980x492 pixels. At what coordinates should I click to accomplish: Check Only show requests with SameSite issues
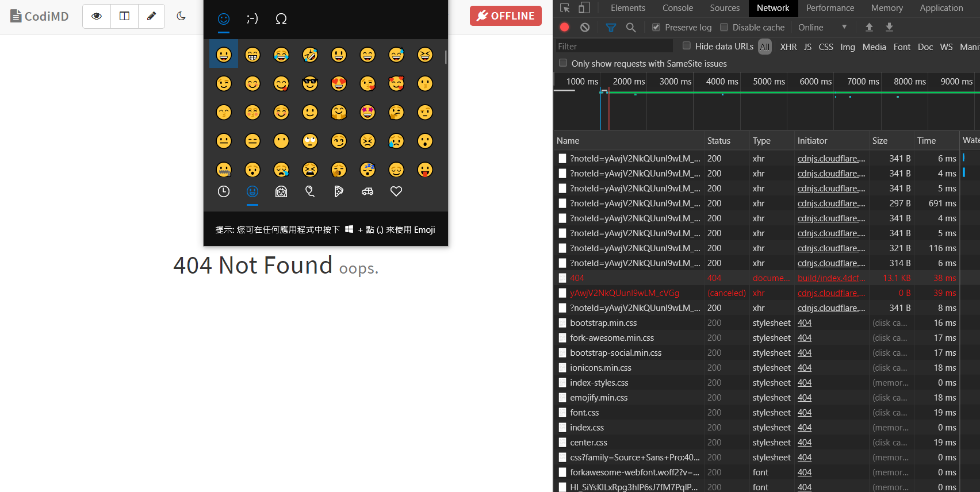click(563, 63)
